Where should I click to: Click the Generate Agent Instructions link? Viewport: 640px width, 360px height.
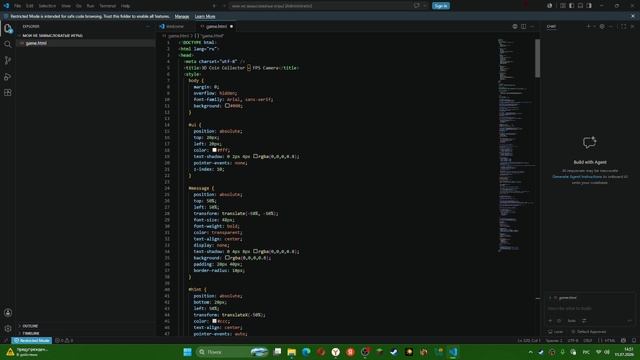coord(577,177)
